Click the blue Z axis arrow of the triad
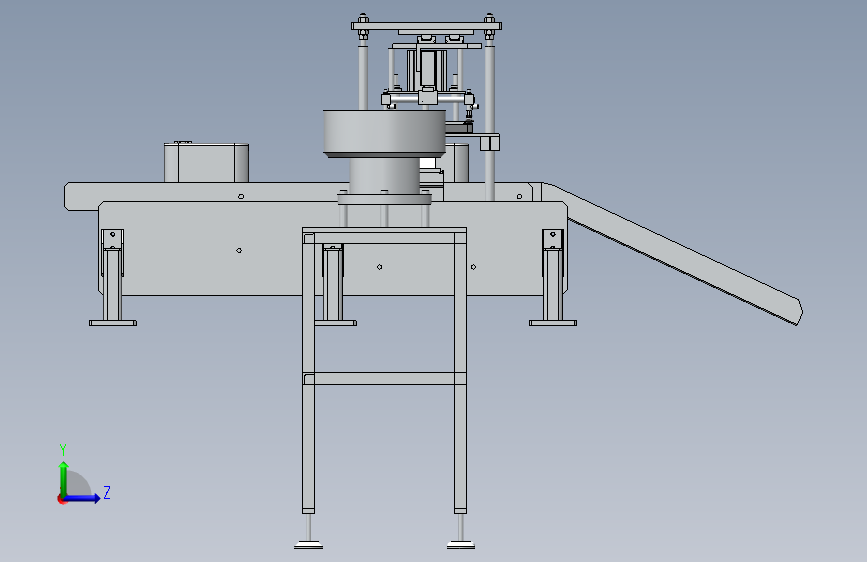 pyautogui.click(x=83, y=498)
